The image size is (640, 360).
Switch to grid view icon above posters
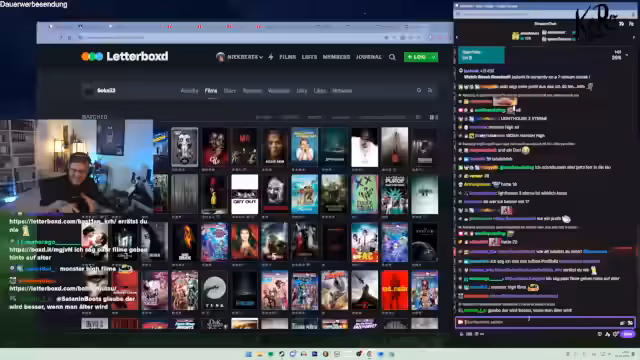click(x=431, y=117)
